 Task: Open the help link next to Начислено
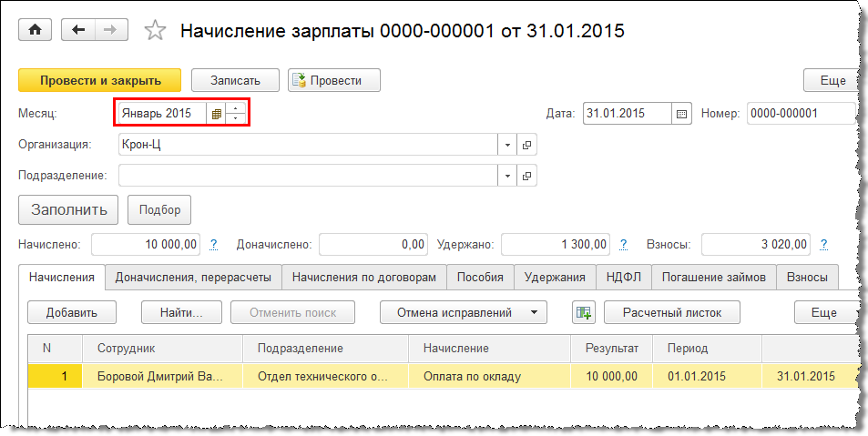(213, 245)
